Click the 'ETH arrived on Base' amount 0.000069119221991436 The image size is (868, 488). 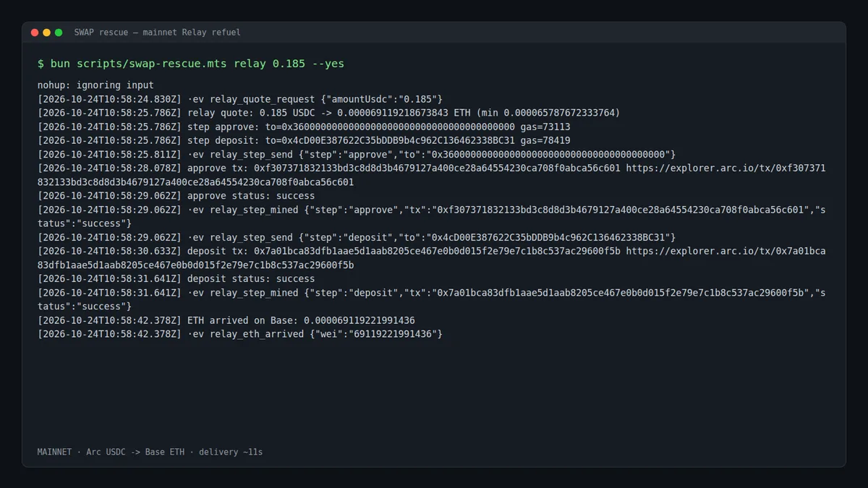coord(359,320)
